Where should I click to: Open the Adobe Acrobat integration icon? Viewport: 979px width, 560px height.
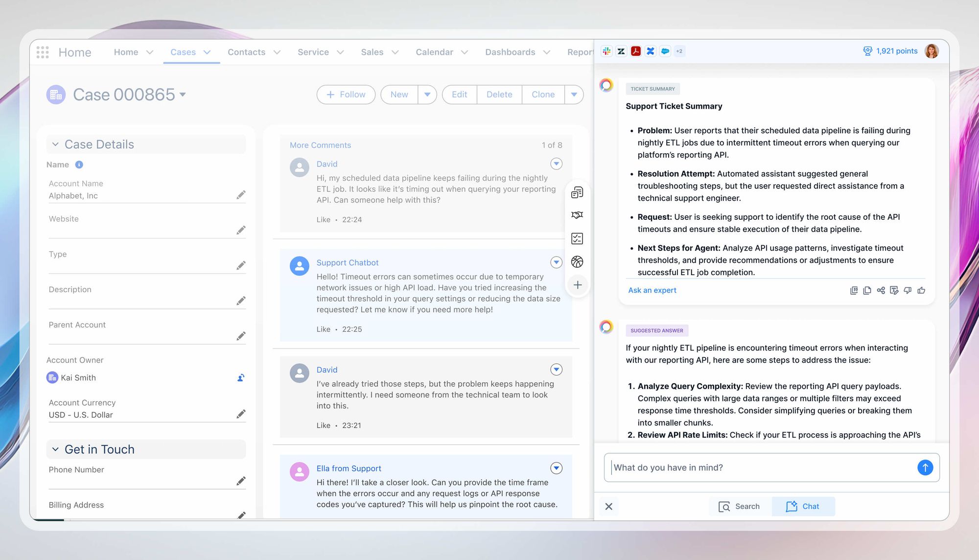point(636,51)
